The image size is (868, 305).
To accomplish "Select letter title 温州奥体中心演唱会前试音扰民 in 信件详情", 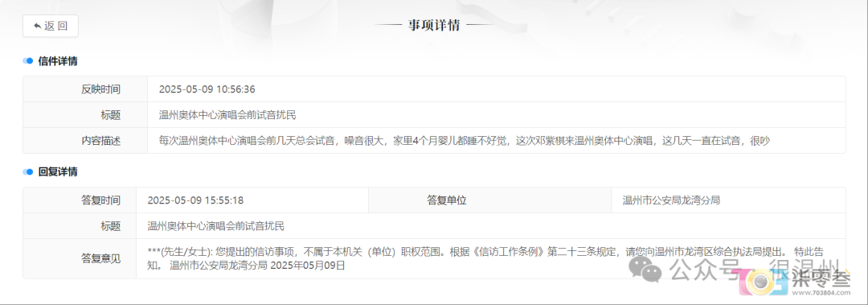I will pos(227,115).
